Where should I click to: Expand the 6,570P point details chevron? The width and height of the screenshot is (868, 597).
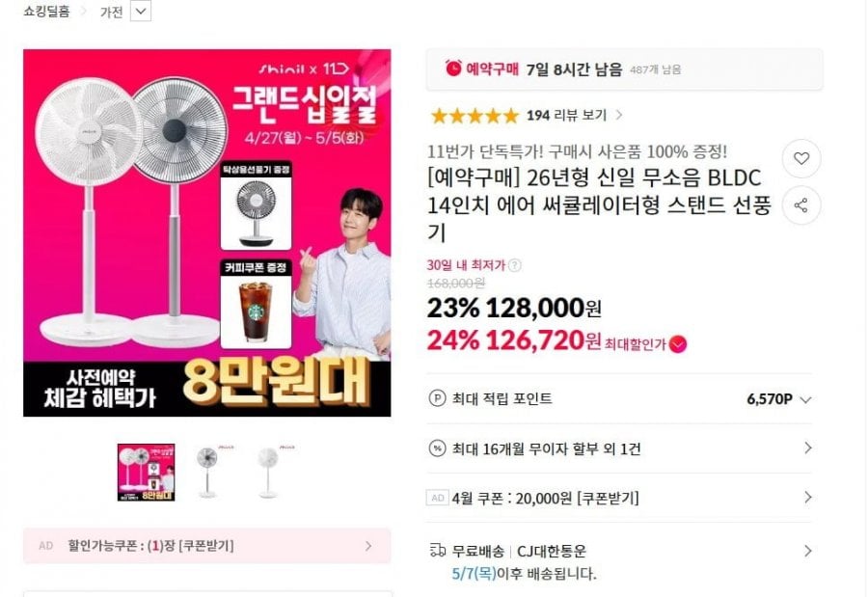(806, 400)
